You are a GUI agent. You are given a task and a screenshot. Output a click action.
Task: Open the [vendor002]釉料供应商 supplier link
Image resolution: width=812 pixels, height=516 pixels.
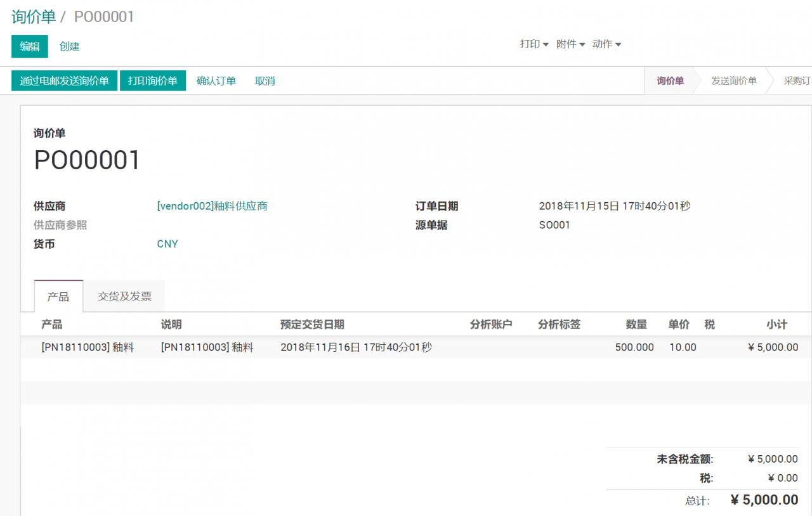pos(212,206)
